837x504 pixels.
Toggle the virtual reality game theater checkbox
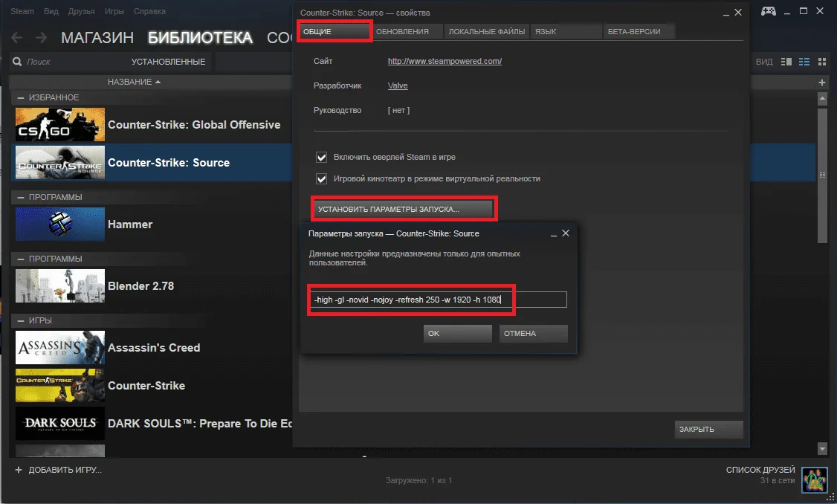pos(322,179)
